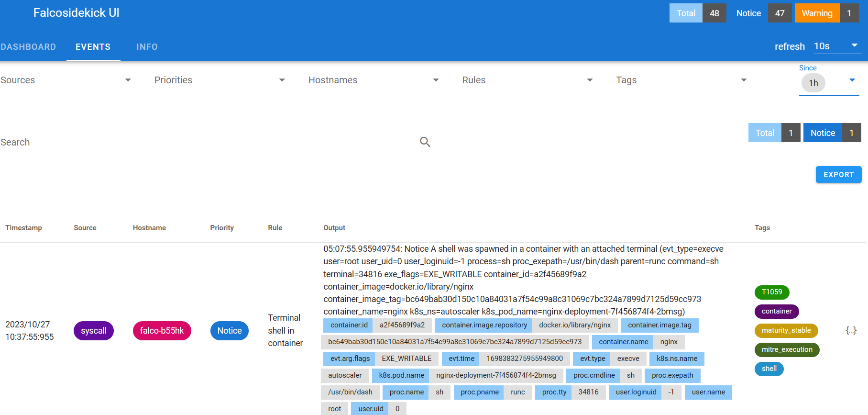
Task: Click the EXE_WRITABLE value chip
Action: 407,359
